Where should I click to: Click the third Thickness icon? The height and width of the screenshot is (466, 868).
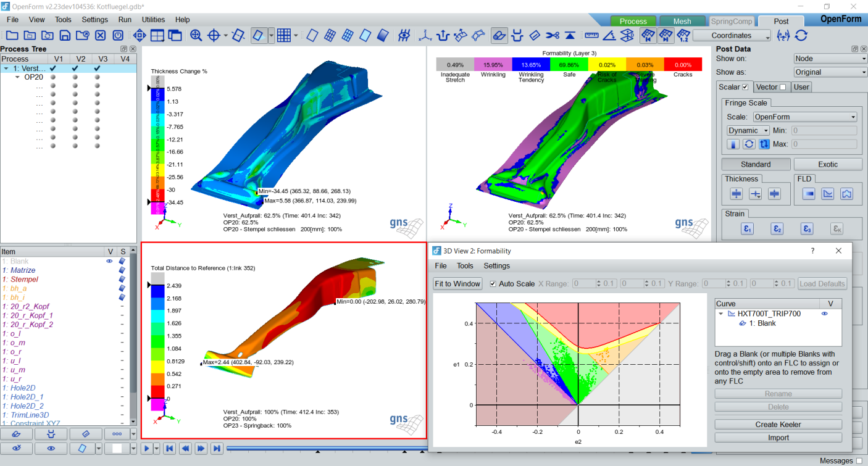[x=775, y=194]
